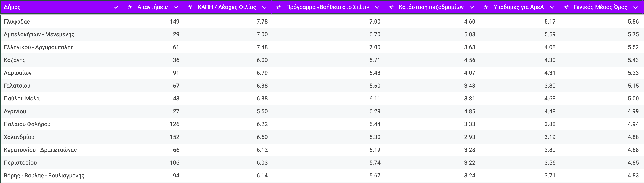
Task: Click Χαλανδρίου responses value 152
Action: pos(174,137)
